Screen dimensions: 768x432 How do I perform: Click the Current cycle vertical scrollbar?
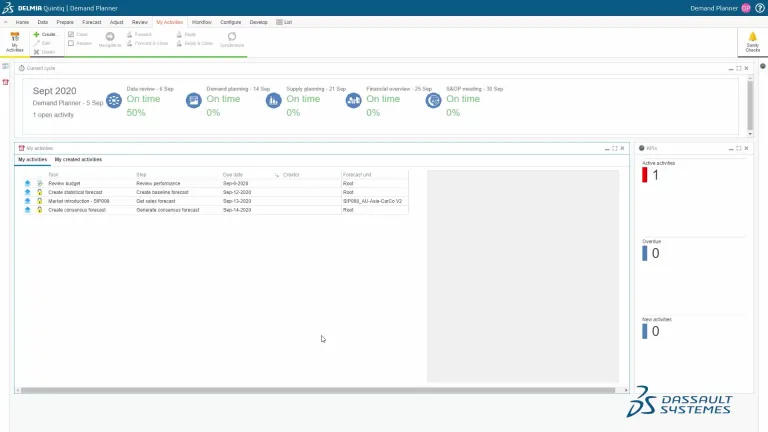coord(750,105)
